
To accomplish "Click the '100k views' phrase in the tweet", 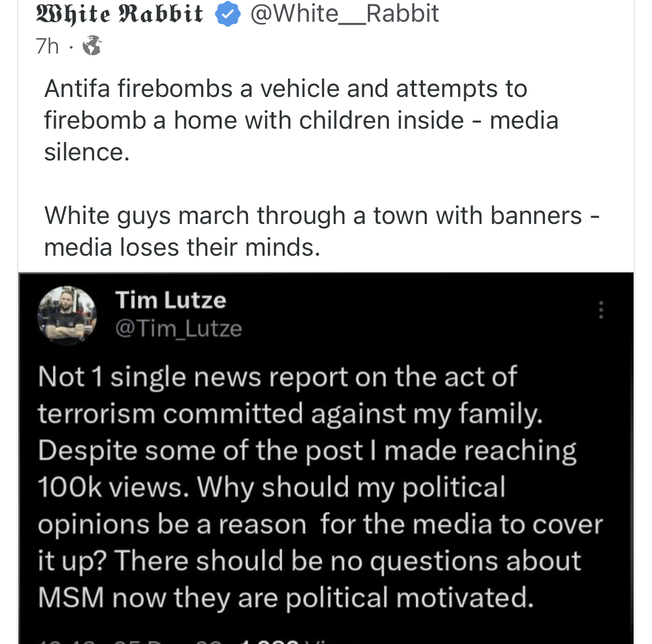I will (109, 487).
